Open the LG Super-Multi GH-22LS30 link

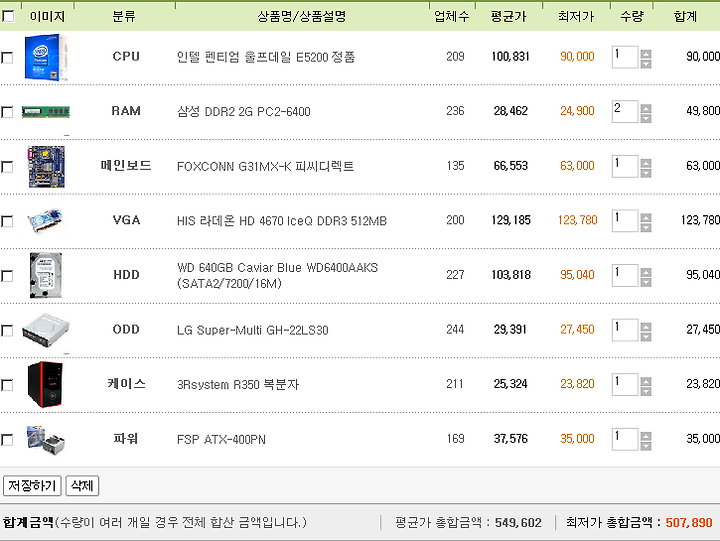click(x=253, y=330)
